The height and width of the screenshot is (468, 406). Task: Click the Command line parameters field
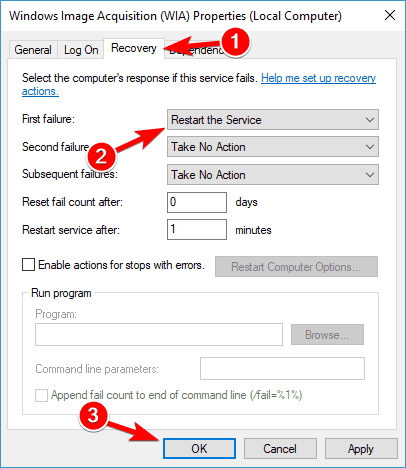pos(282,369)
